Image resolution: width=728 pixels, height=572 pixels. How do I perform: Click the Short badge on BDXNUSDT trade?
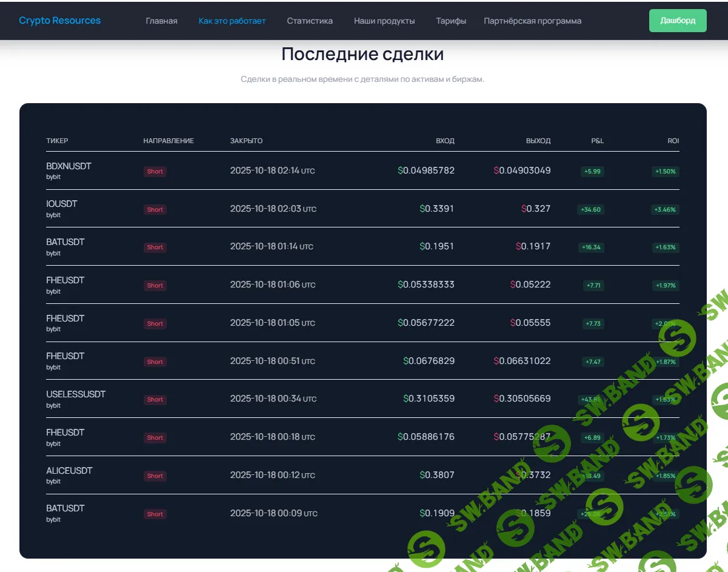(155, 171)
